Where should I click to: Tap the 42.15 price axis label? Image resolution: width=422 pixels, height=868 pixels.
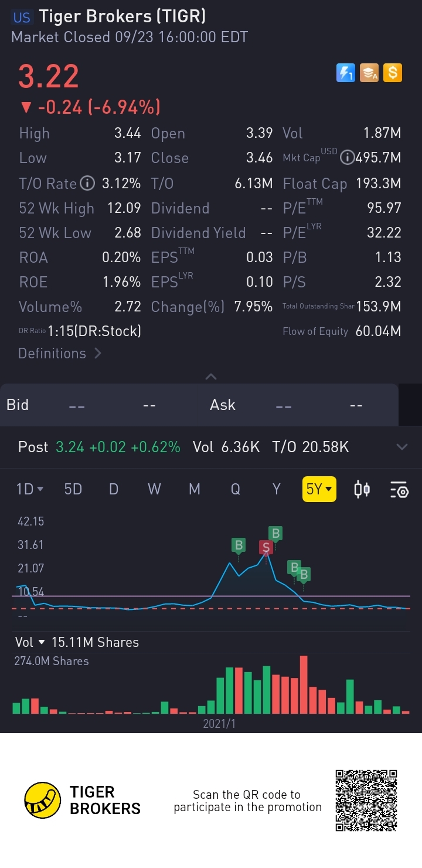click(x=31, y=521)
